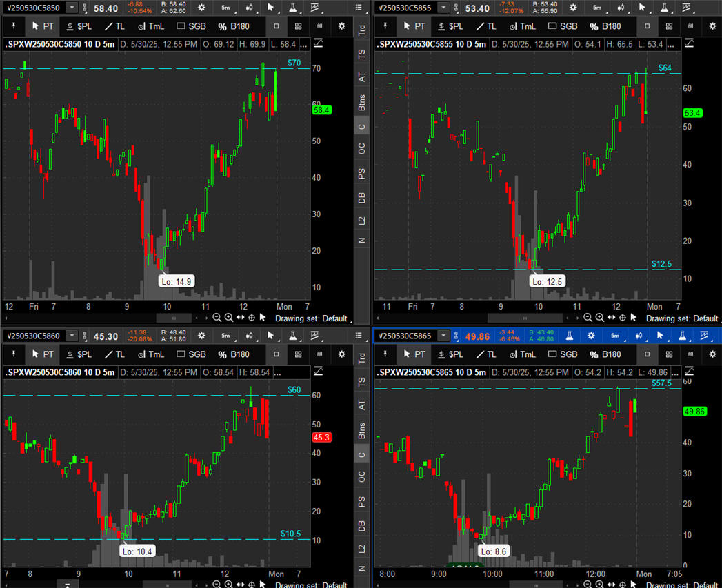Viewport: 722px width, 588px height.
Task: Open Trd sidebar tab beside C5850 chart
Action: click(x=362, y=30)
